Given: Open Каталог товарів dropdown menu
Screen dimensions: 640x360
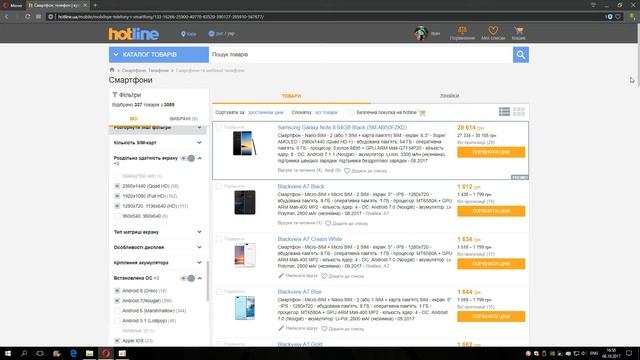Looking at the screenshot, I should (x=159, y=55).
